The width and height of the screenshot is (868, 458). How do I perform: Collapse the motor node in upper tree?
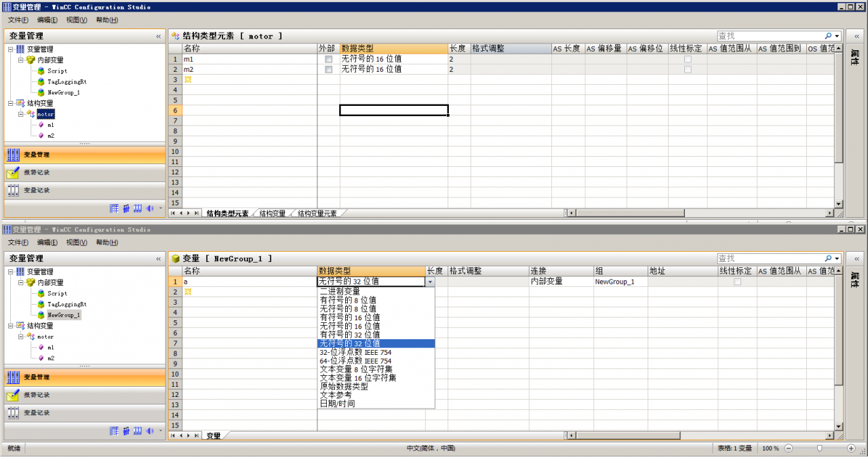21,114
